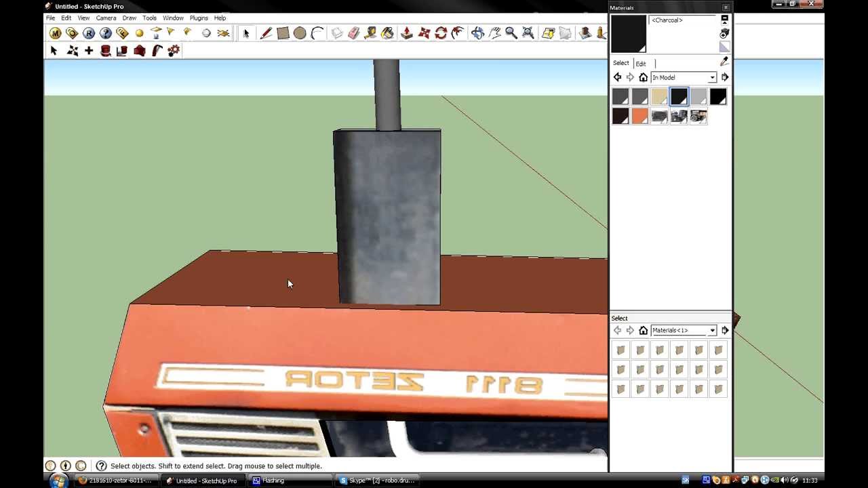Select the light gray material swatch
The height and width of the screenshot is (488, 868).
[698, 97]
